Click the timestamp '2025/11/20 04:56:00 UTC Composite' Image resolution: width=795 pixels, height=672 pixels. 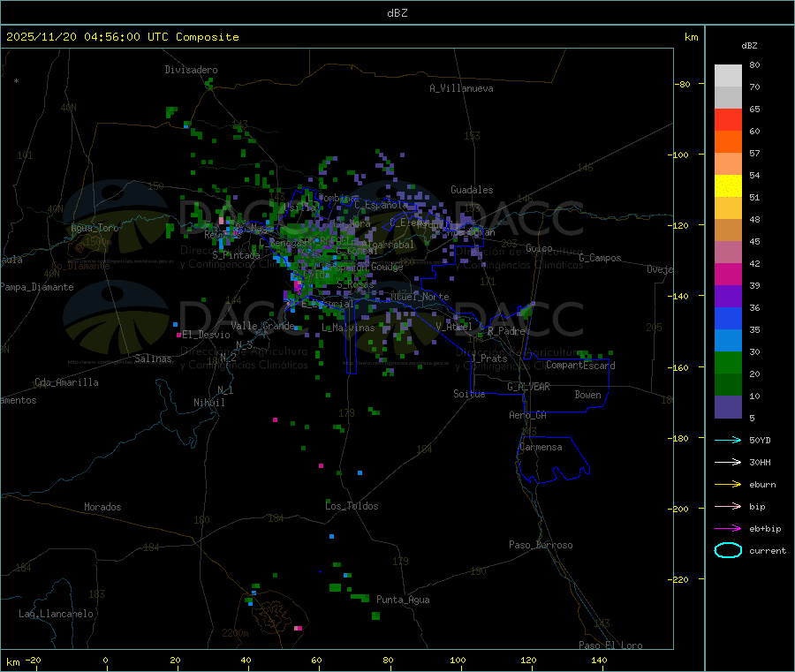pyautogui.click(x=122, y=37)
